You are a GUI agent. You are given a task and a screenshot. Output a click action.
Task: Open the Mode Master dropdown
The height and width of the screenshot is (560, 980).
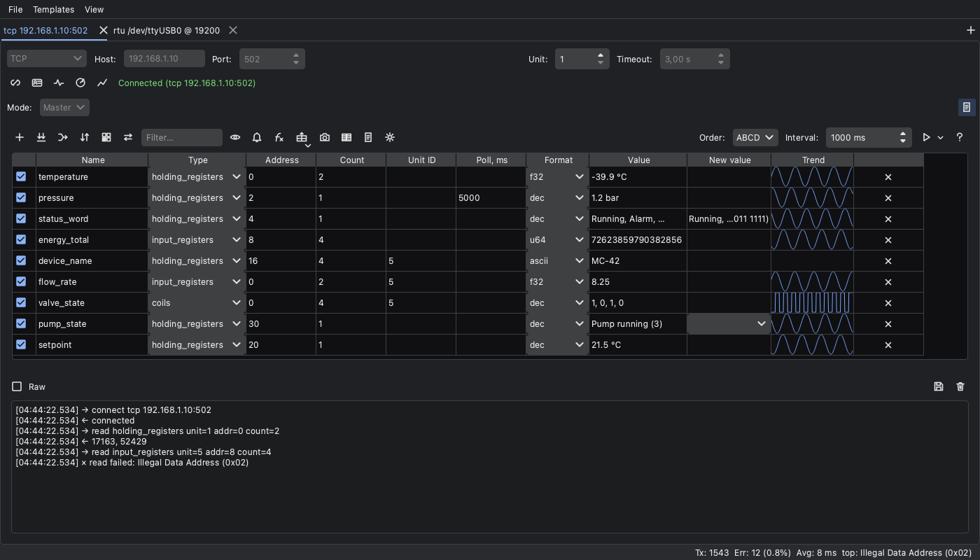coord(64,108)
